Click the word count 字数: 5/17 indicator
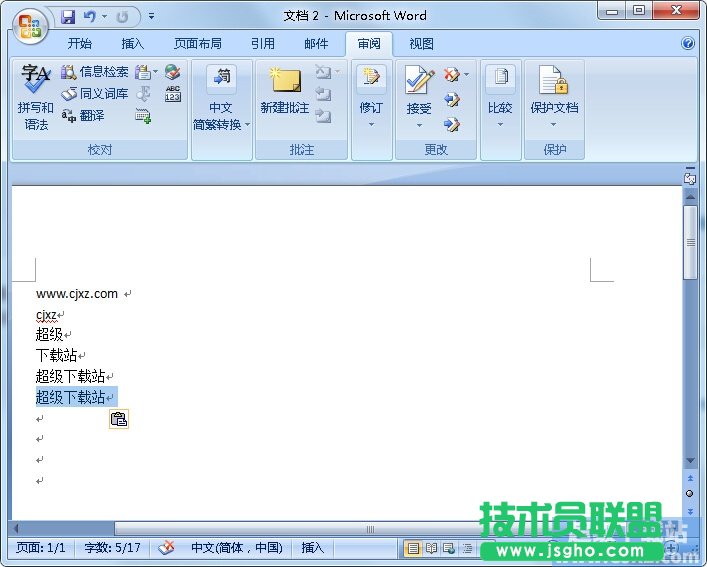This screenshot has width=707, height=567. [x=112, y=548]
